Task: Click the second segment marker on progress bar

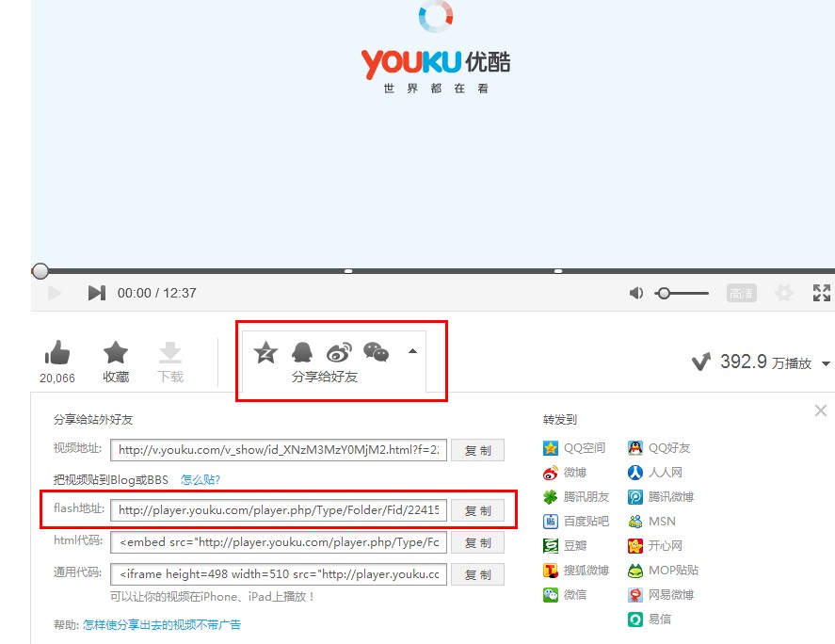Action: click(558, 271)
